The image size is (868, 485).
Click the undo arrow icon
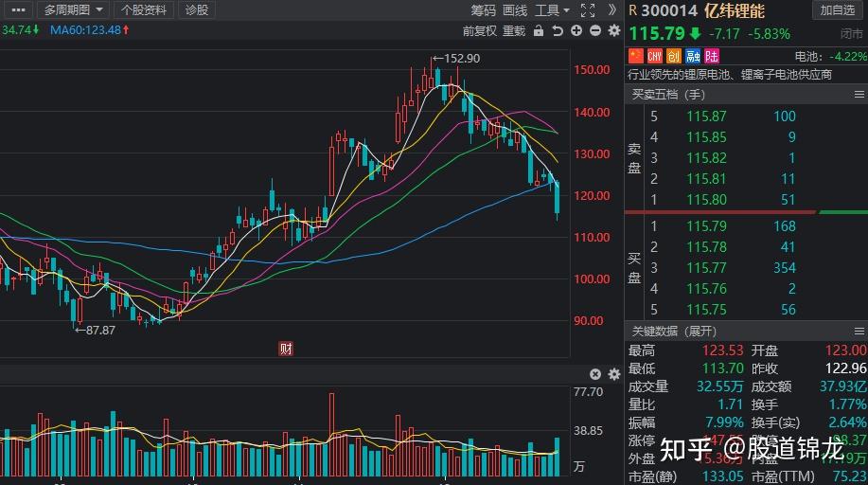tap(558, 31)
